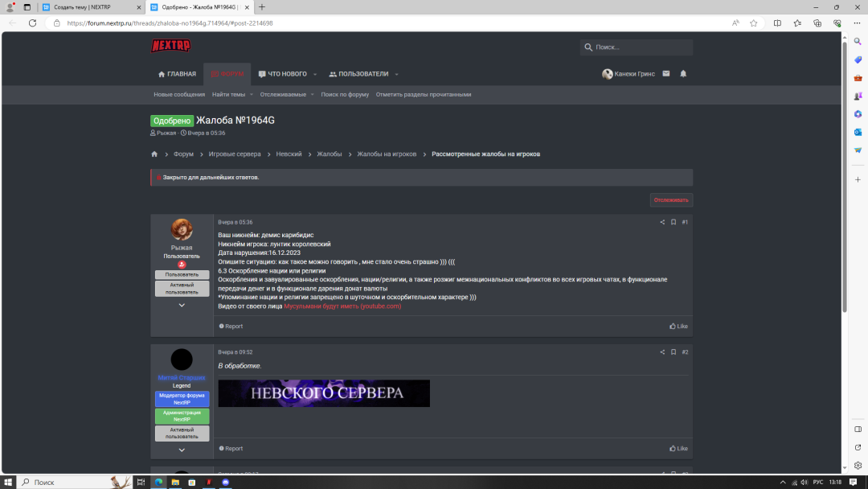Click the share icon on post #2
868x489 pixels.
[x=662, y=352]
